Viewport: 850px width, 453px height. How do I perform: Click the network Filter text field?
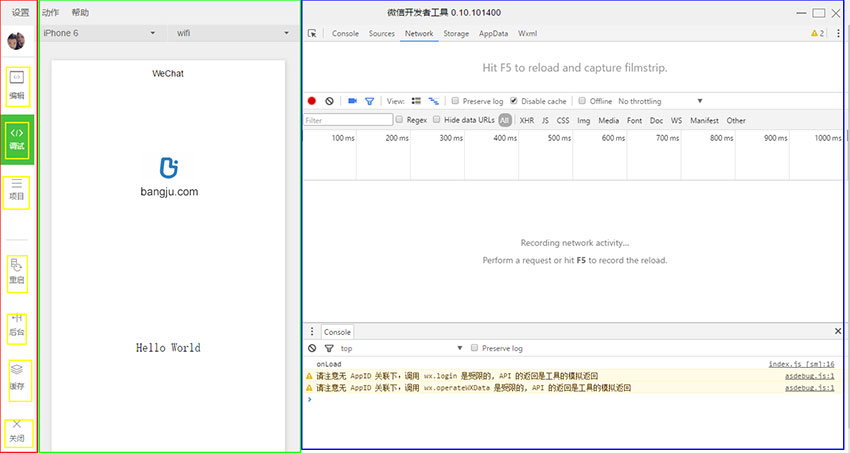pos(348,120)
